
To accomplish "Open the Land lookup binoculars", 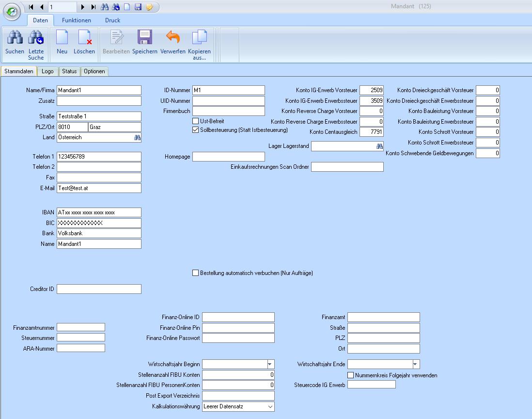I will click(x=137, y=138).
